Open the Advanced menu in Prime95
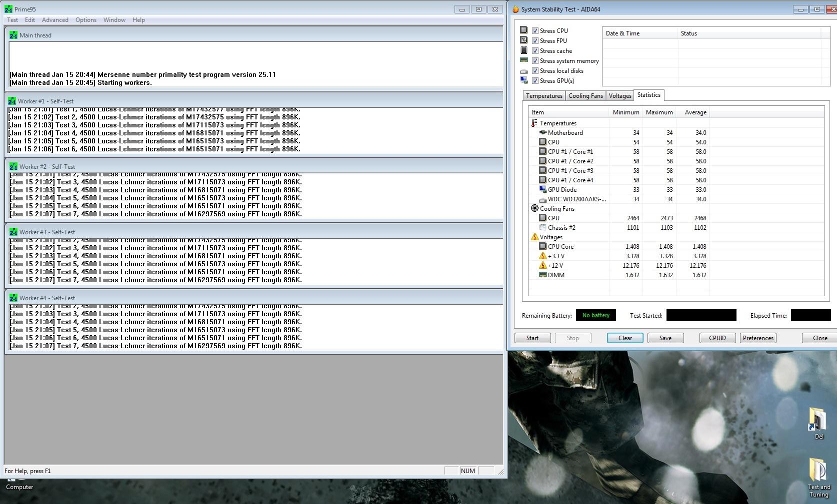 (x=55, y=20)
